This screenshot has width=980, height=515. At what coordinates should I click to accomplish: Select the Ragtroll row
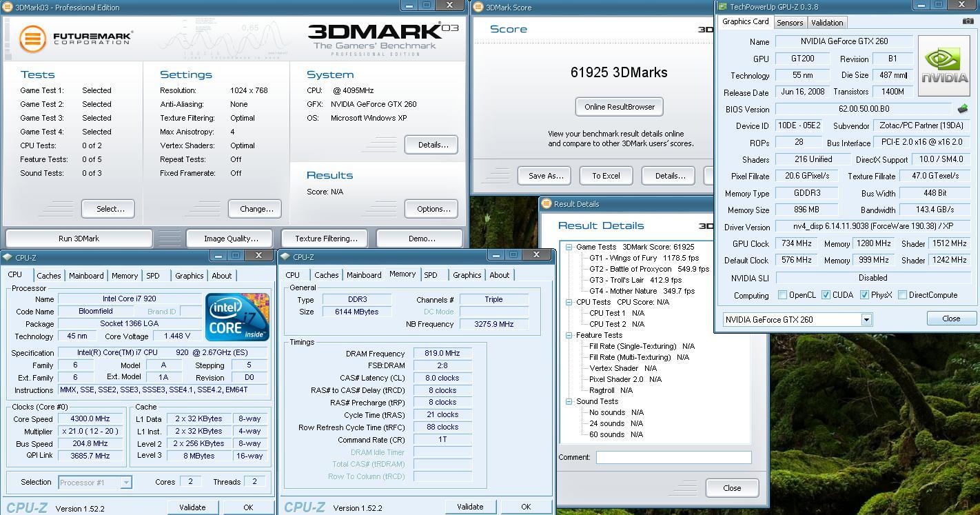coord(611,390)
